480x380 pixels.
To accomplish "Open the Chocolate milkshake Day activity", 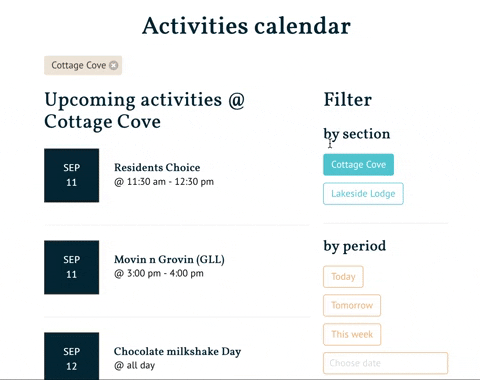I will (x=177, y=351).
